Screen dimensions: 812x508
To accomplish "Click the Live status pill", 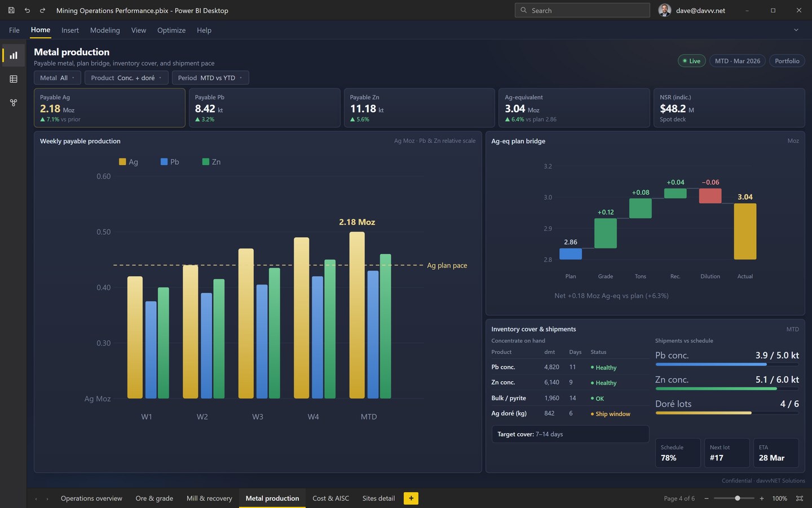I will (x=692, y=61).
